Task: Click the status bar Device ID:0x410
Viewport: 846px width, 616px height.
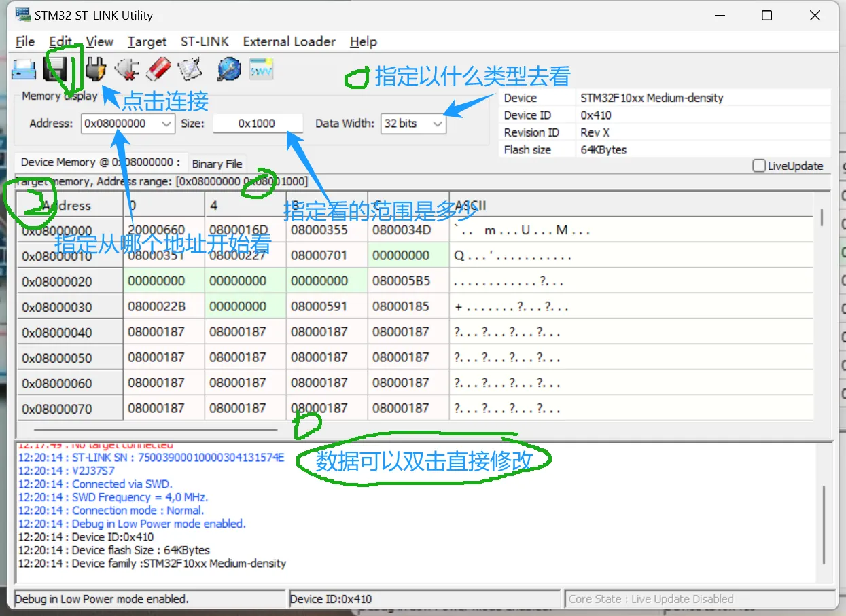Action: tap(331, 599)
